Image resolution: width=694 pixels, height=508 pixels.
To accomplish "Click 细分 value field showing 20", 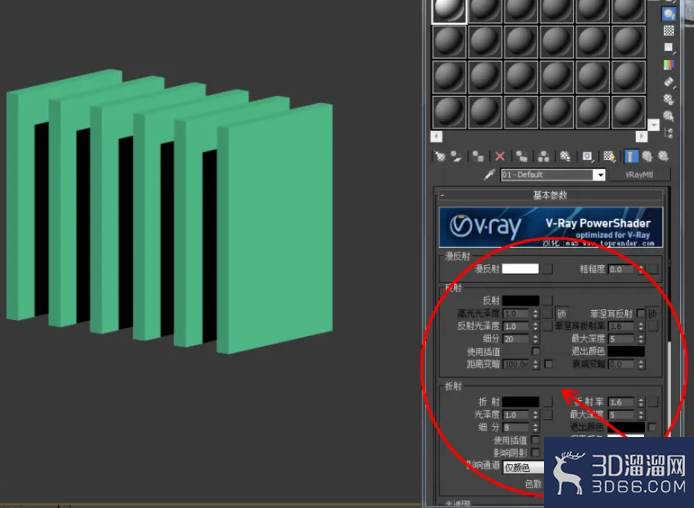I will pyautogui.click(x=517, y=339).
